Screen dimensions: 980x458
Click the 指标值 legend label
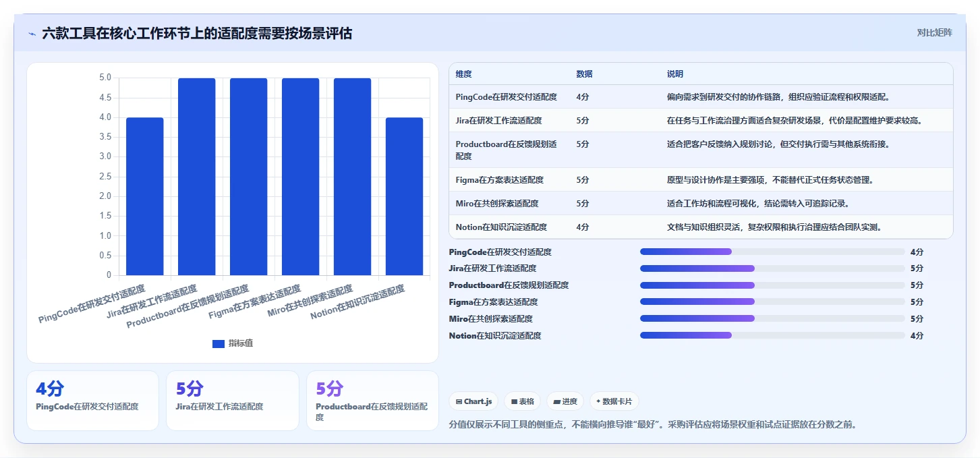241,343
